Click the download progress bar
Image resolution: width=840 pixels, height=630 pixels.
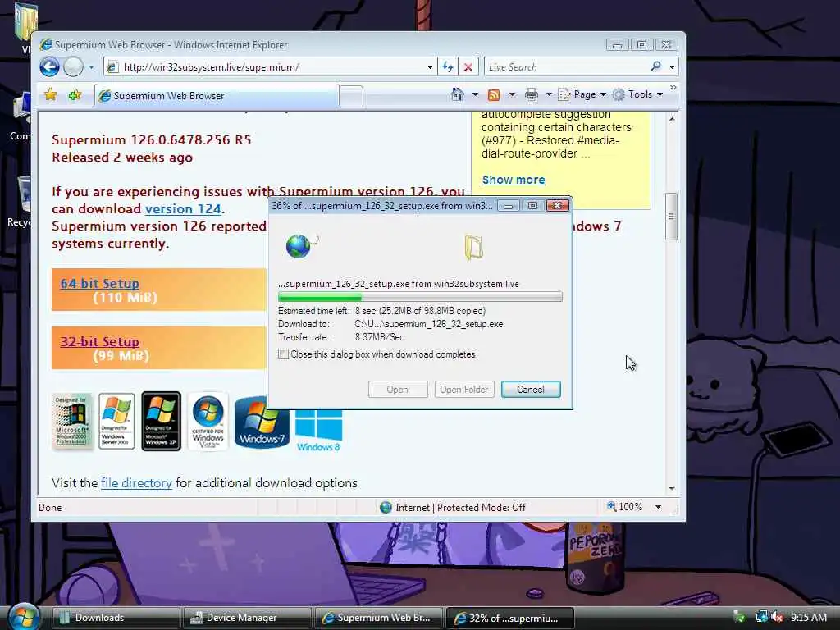coord(420,297)
